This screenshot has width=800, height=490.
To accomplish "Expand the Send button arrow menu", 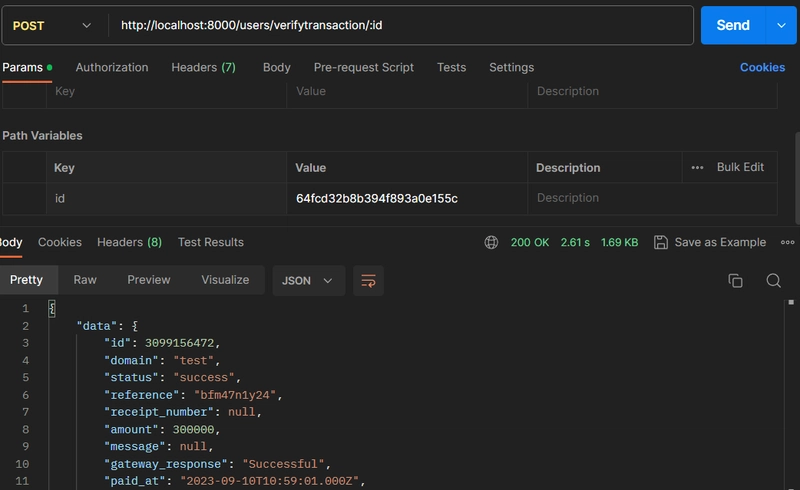I will (781, 25).
